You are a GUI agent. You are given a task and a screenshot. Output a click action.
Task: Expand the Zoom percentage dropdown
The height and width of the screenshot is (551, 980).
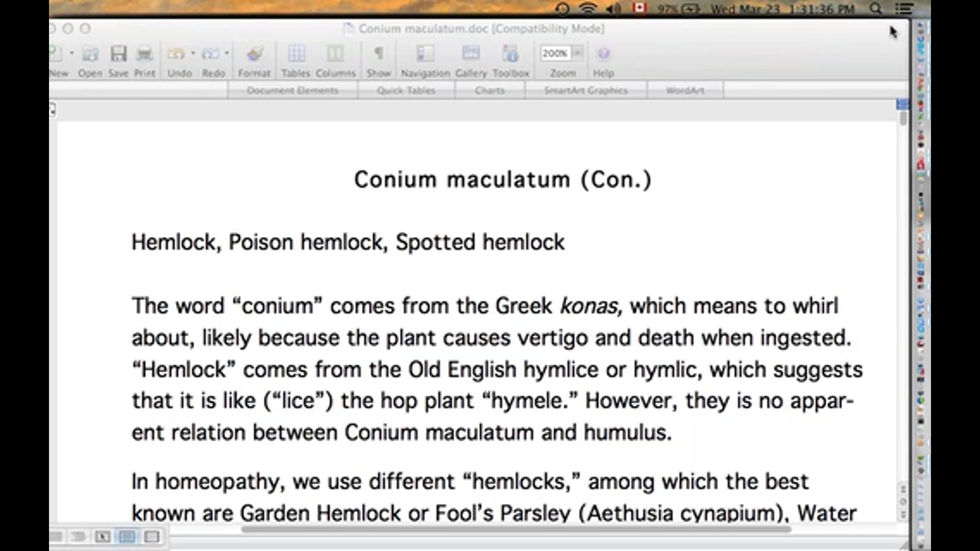[578, 53]
